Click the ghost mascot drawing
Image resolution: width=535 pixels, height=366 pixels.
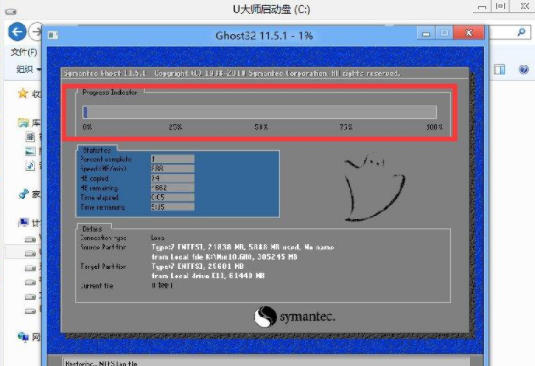[x=374, y=187]
